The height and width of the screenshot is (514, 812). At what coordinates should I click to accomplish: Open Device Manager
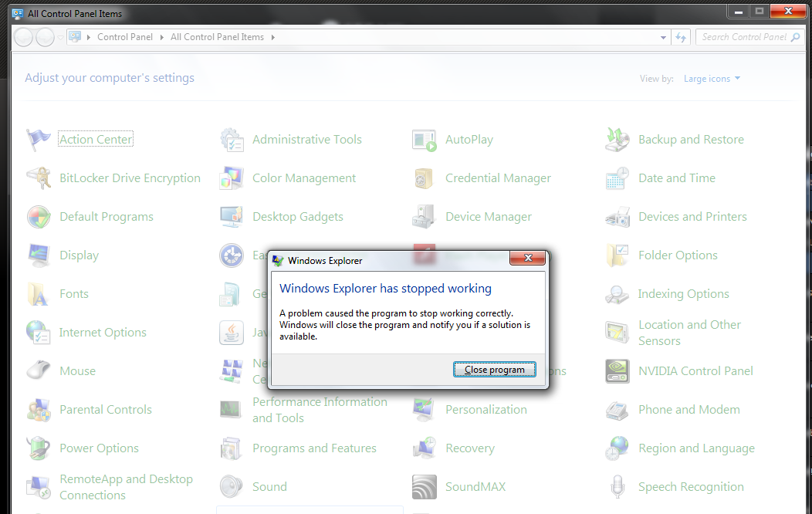click(x=488, y=217)
